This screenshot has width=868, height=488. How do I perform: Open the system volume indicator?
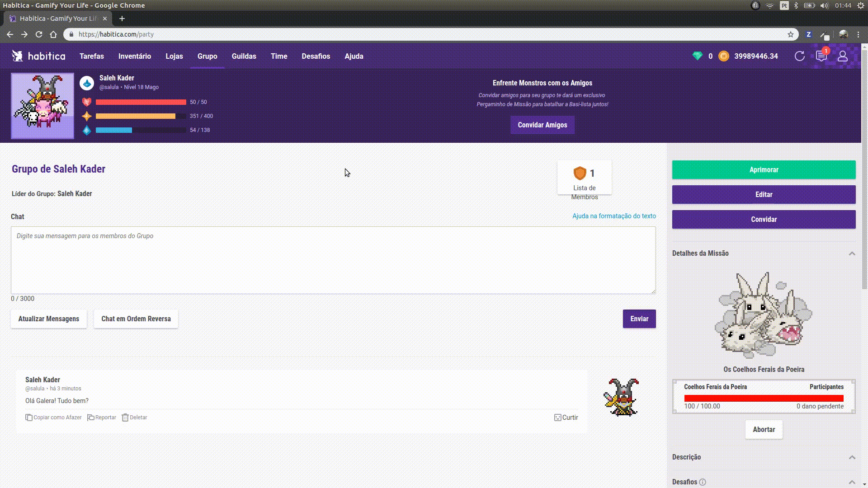pos(824,5)
